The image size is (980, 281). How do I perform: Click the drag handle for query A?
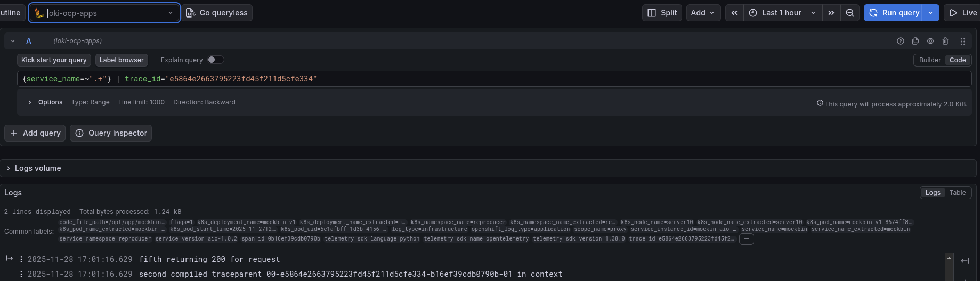[963, 41]
